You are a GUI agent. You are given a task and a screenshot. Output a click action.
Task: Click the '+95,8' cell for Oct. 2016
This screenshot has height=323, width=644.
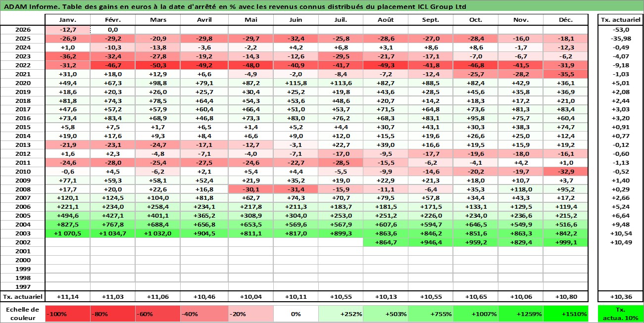tap(476, 118)
